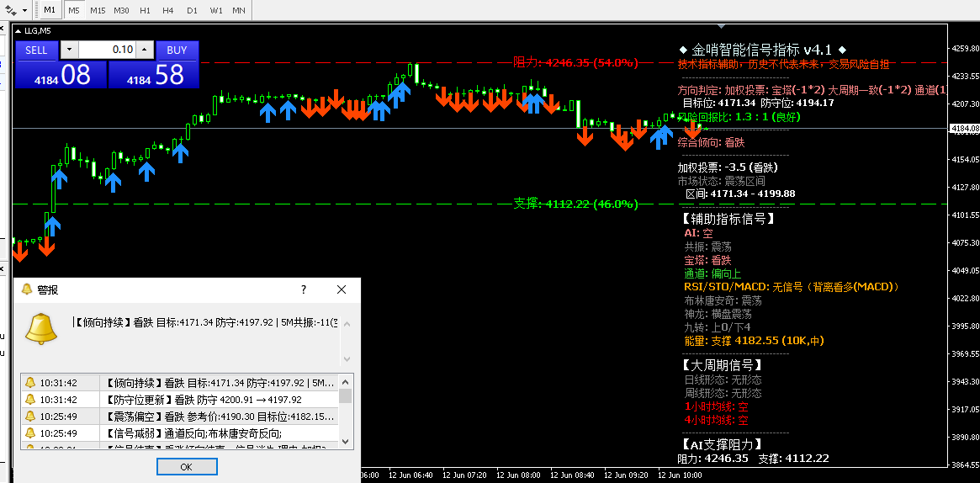
Task: Click the RSI/STO/MACD: 无信号 line
Action: (792, 287)
